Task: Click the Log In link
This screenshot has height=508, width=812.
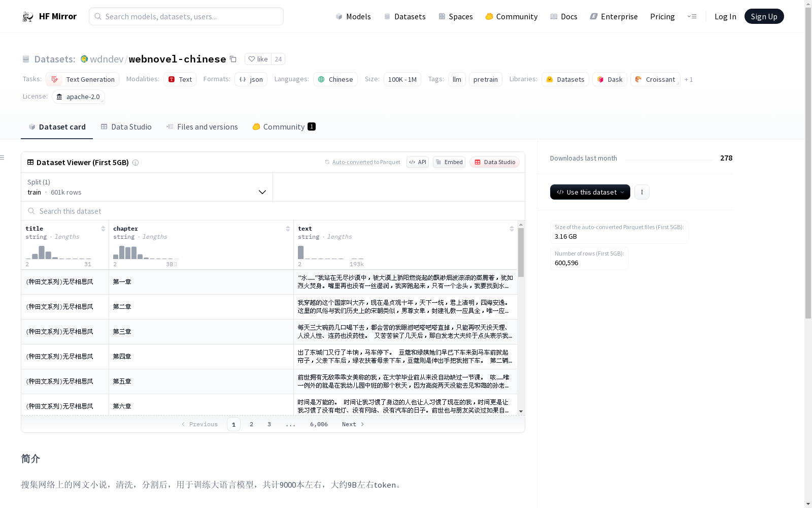Action: point(725,16)
